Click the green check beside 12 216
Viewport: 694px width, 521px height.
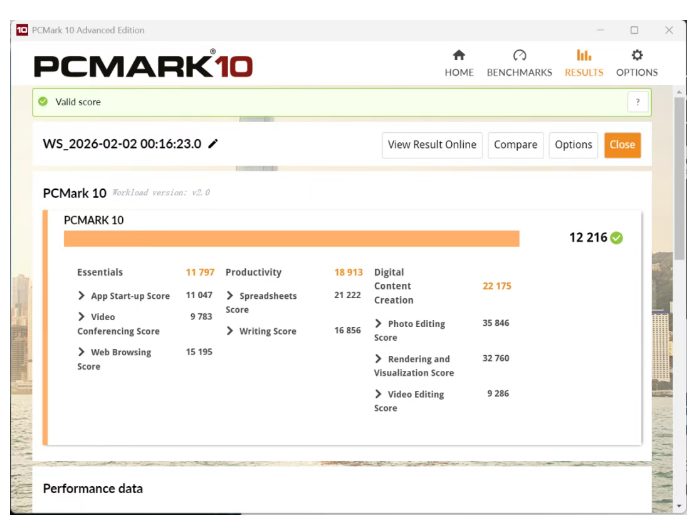(x=617, y=238)
